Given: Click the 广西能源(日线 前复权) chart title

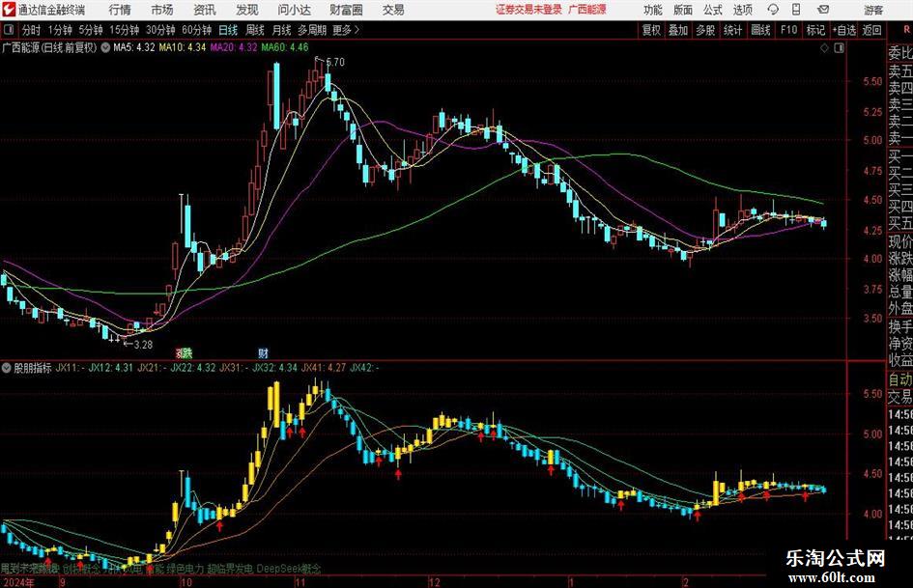Looking at the screenshot, I should 49,47.
